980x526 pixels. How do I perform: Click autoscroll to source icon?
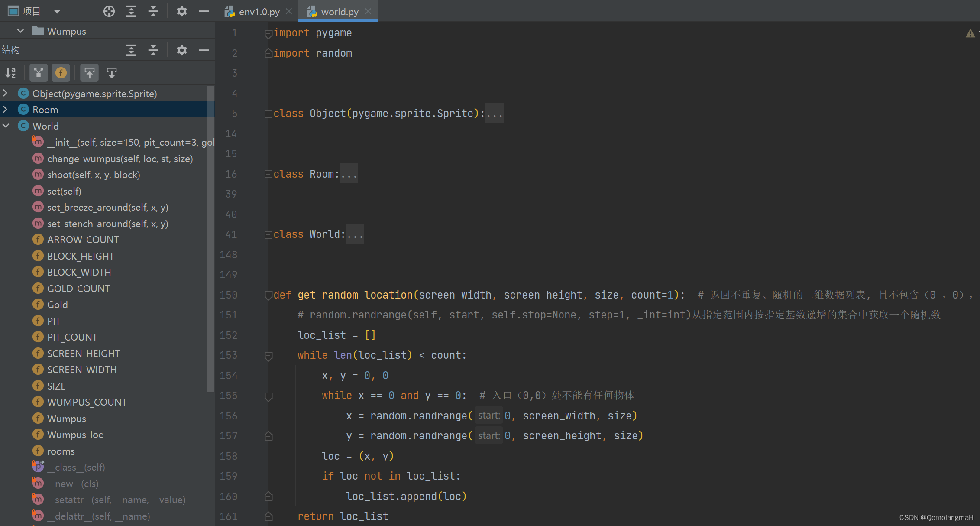(x=89, y=73)
